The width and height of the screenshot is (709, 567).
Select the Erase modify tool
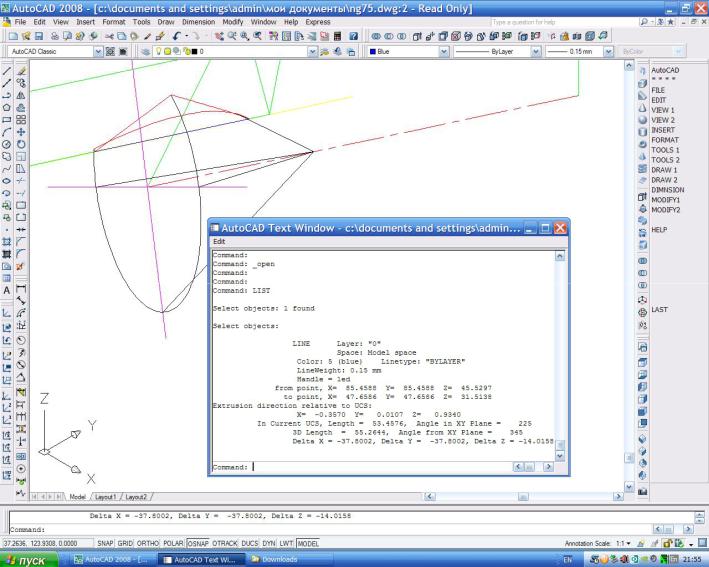pos(21,71)
